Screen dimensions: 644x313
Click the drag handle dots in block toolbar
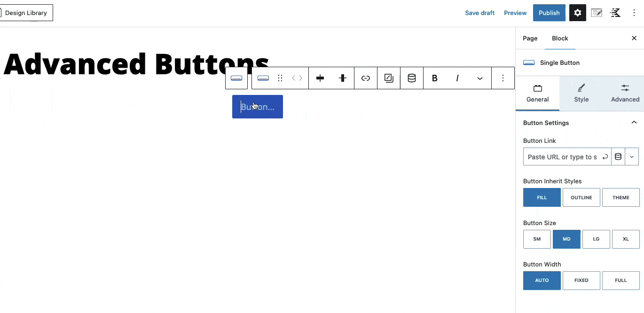pyautogui.click(x=280, y=78)
